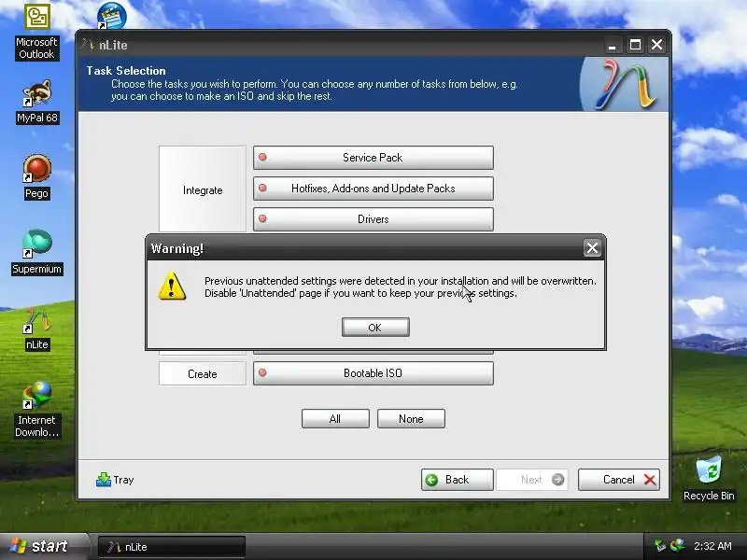This screenshot has height=560, width=747.
Task: Click the nLite title bar icon
Action: (87, 45)
